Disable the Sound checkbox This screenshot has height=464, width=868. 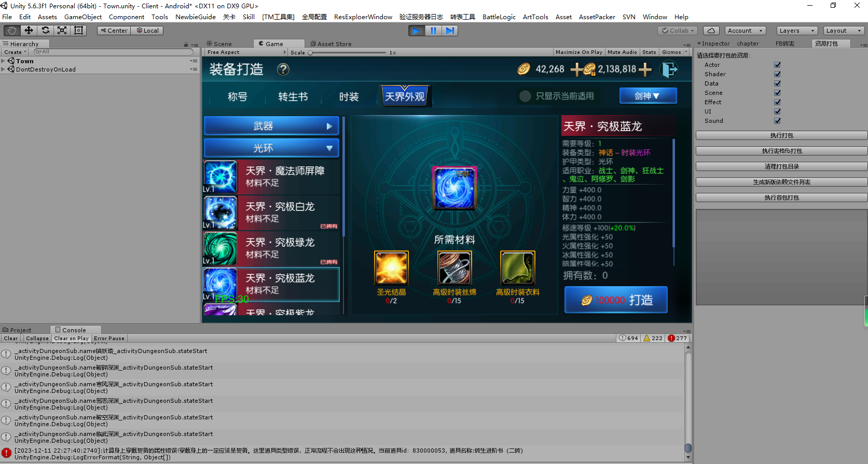click(x=777, y=121)
